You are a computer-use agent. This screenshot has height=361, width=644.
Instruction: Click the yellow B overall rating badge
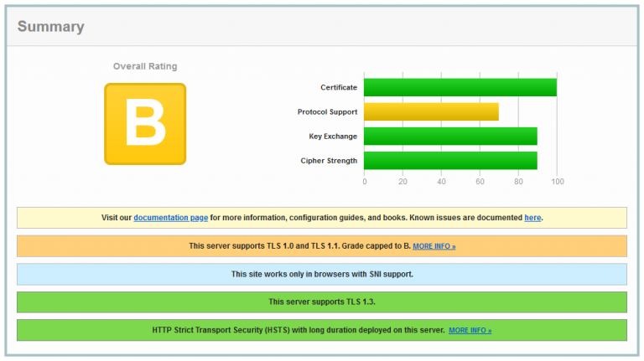[145, 124]
